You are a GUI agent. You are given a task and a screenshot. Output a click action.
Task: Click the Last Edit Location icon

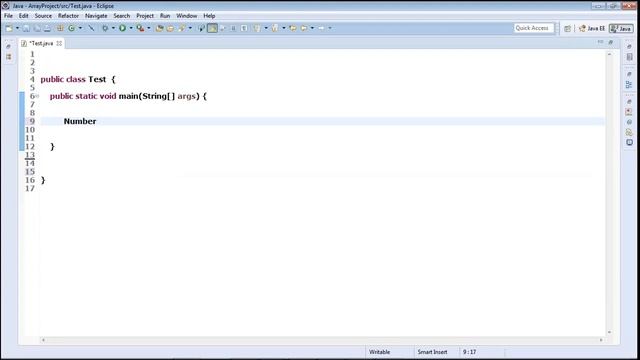293,28
